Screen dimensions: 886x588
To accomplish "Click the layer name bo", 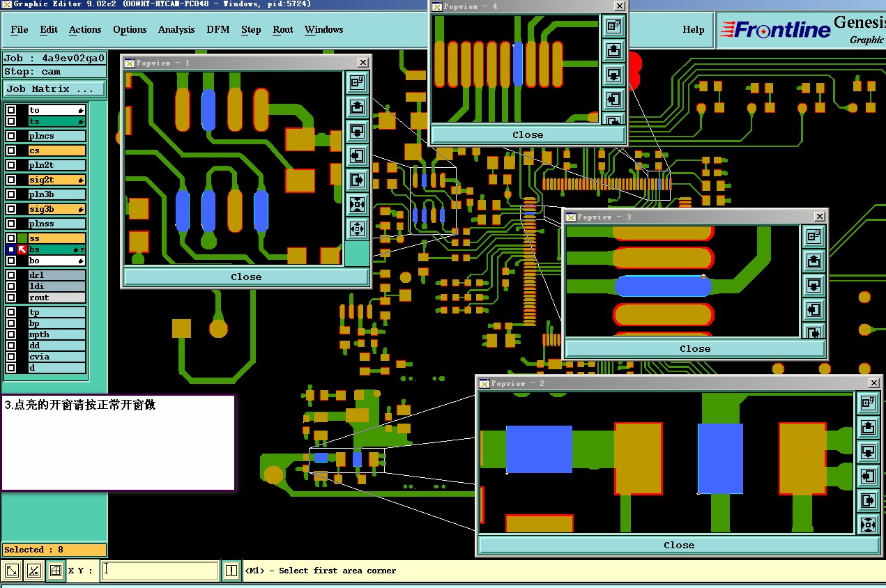I will tap(56, 261).
